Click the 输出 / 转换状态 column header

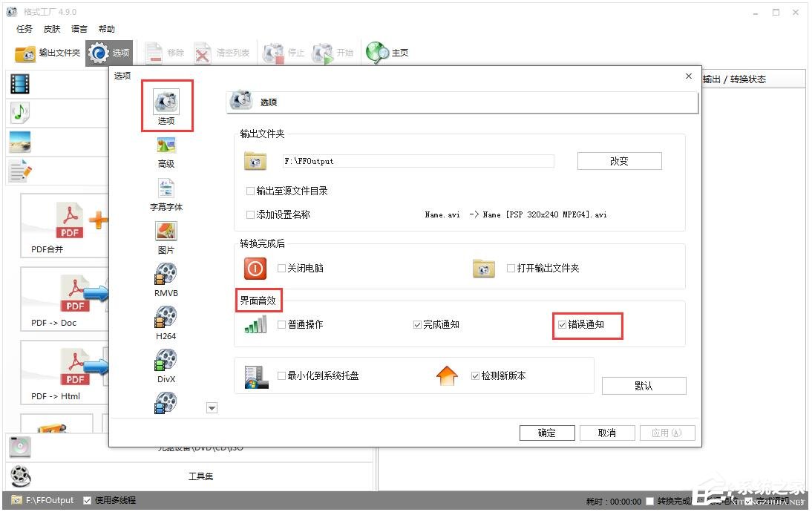coord(734,79)
